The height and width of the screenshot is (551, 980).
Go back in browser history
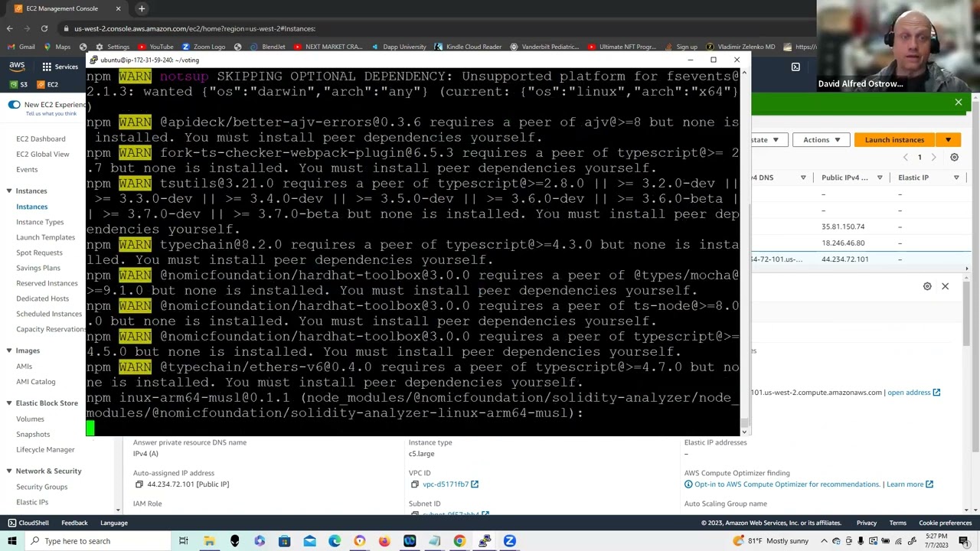coord(9,28)
